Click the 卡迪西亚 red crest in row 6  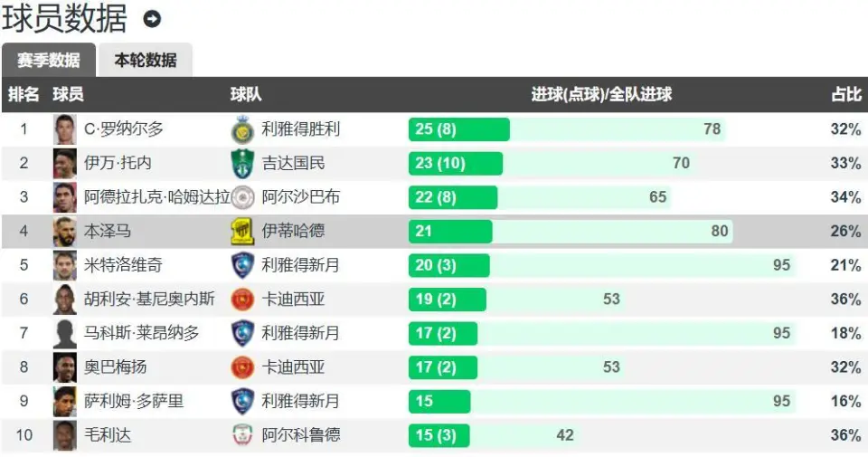point(242,300)
